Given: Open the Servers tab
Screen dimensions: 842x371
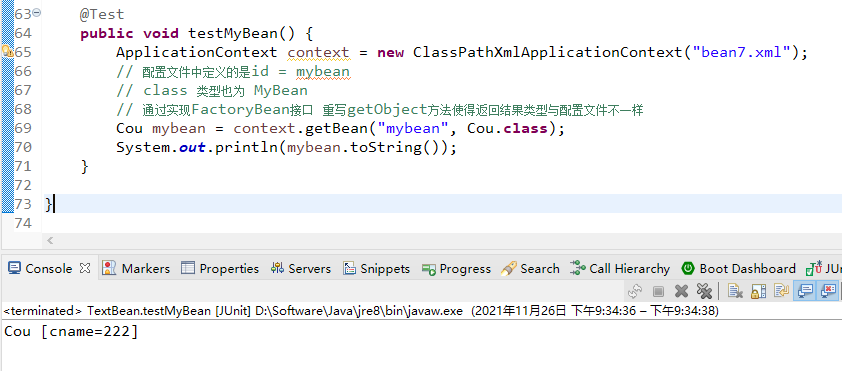Looking at the screenshot, I should (x=301, y=268).
